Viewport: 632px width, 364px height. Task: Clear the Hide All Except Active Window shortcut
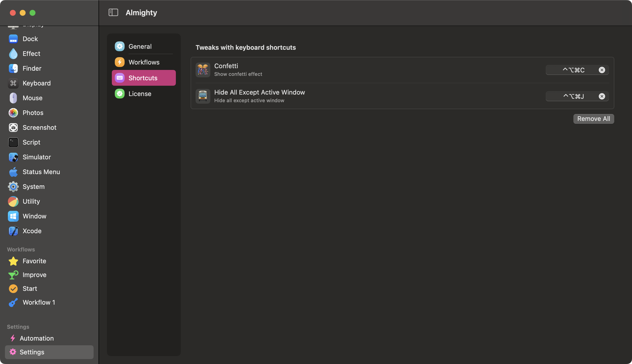tap(602, 96)
